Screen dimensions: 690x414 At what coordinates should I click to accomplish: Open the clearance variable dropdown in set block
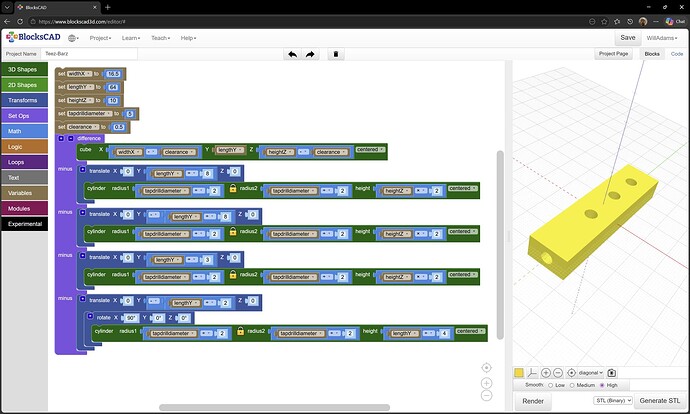point(83,127)
